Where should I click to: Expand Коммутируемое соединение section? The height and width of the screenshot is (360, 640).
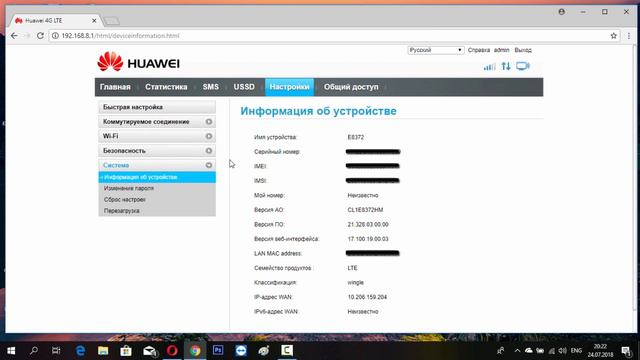(157, 122)
